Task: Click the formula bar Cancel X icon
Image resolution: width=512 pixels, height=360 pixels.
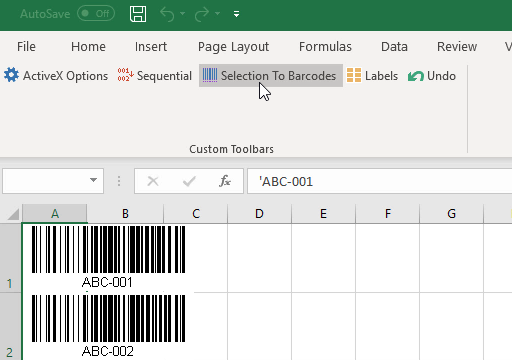Action: 153,181
